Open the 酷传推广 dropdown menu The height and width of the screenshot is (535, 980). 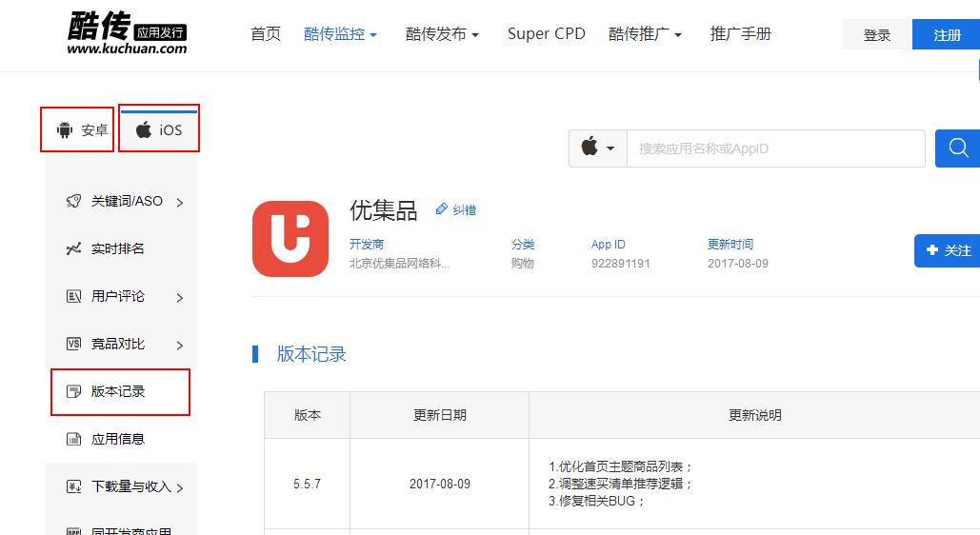(x=645, y=33)
